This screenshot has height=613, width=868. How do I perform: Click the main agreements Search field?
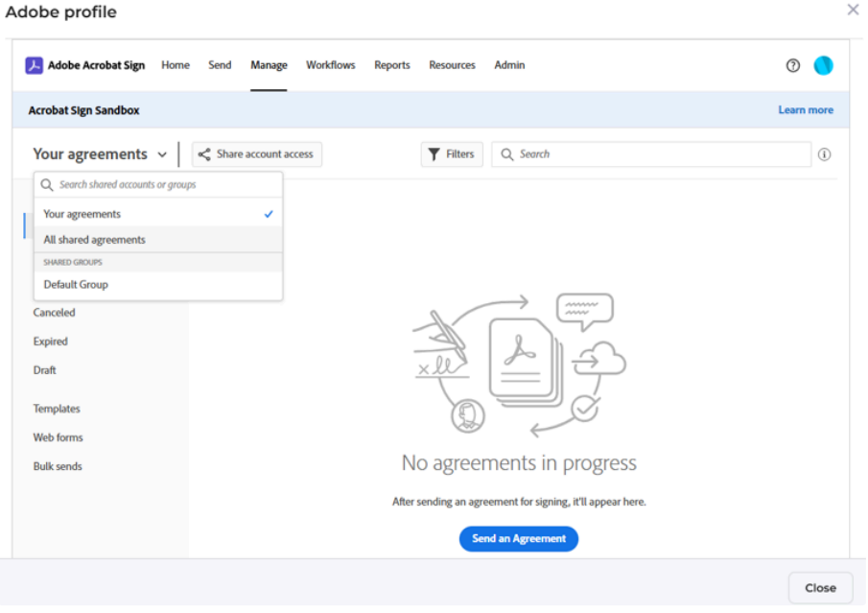651,154
